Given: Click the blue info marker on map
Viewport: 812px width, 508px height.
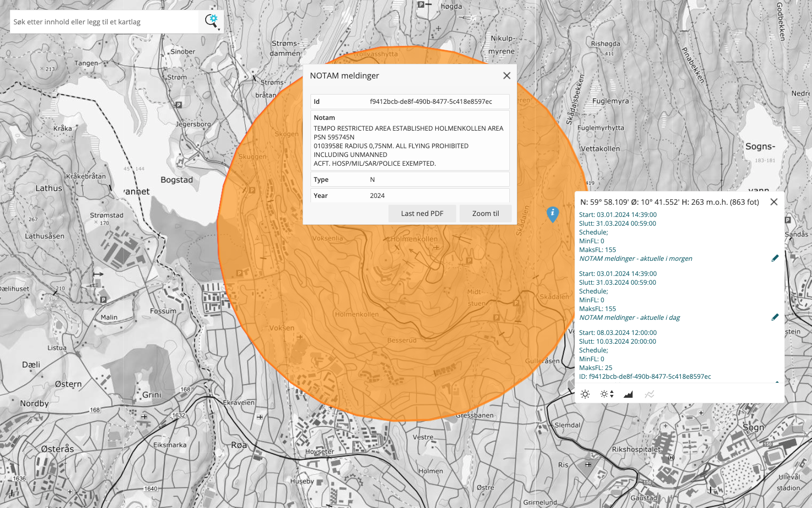Looking at the screenshot, I should (x=552, y=213).
